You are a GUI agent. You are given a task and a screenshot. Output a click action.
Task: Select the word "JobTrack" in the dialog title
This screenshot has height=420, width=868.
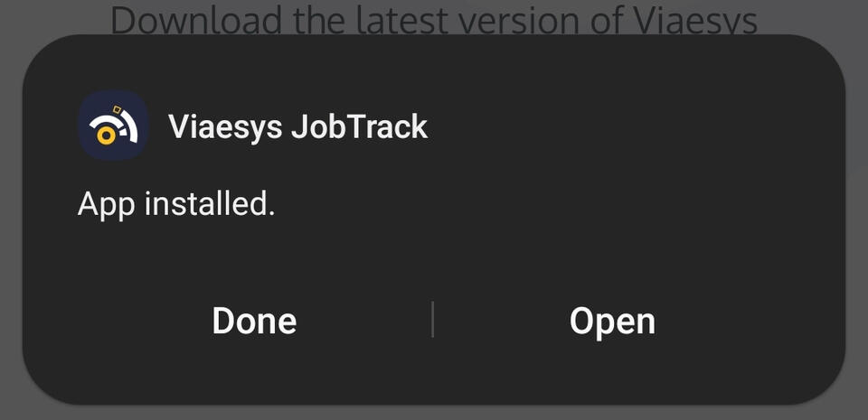pos(359,126)
